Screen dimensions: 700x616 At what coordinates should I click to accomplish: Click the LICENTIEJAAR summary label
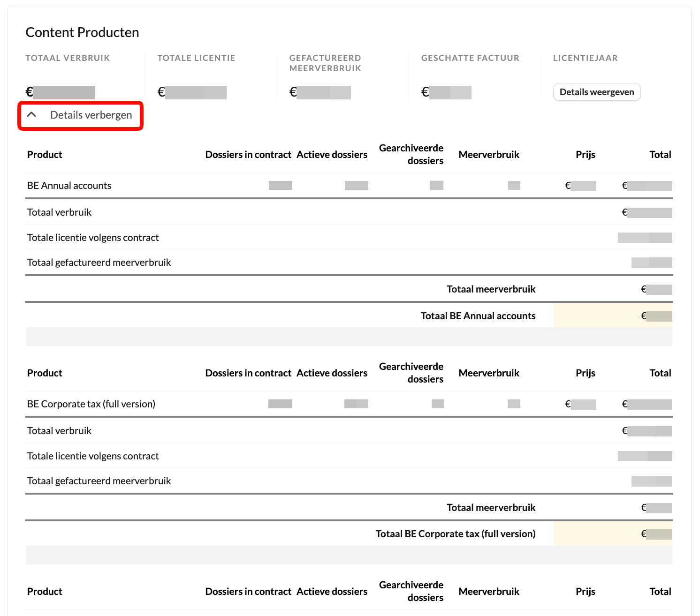click(585, 58)
